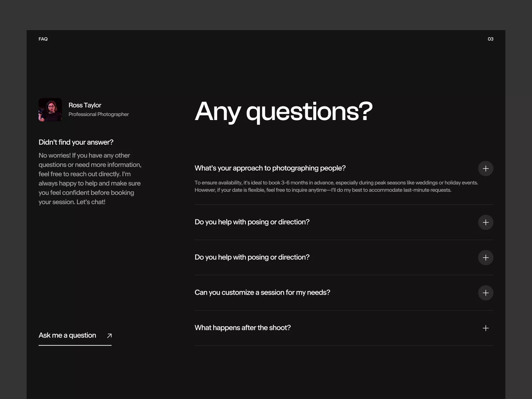Screen dimensions: 532x399
Task: Expand "What's your approach to photographing people?" question
Action: (270, 168)
